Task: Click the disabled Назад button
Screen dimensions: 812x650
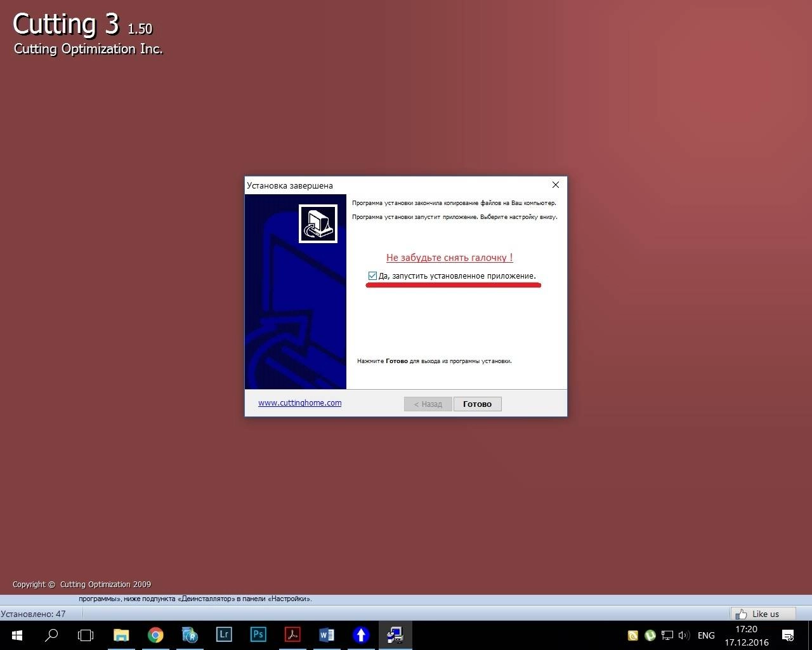Action: tap(428, 404)
